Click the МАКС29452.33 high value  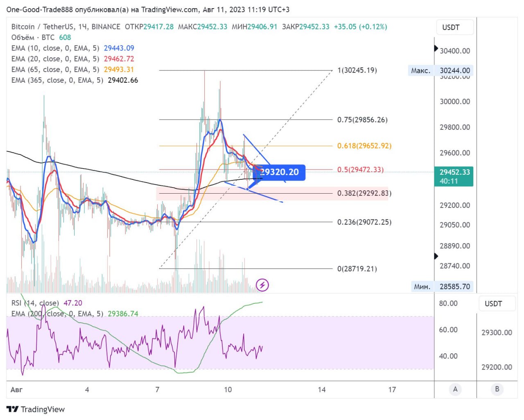[202, 27]
